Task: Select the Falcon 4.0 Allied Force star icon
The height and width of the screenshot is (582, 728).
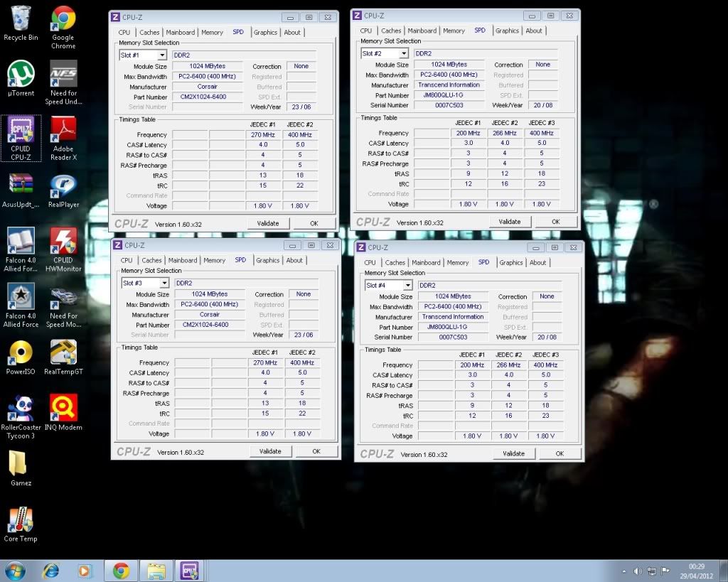Action: (x=21, y=305)
